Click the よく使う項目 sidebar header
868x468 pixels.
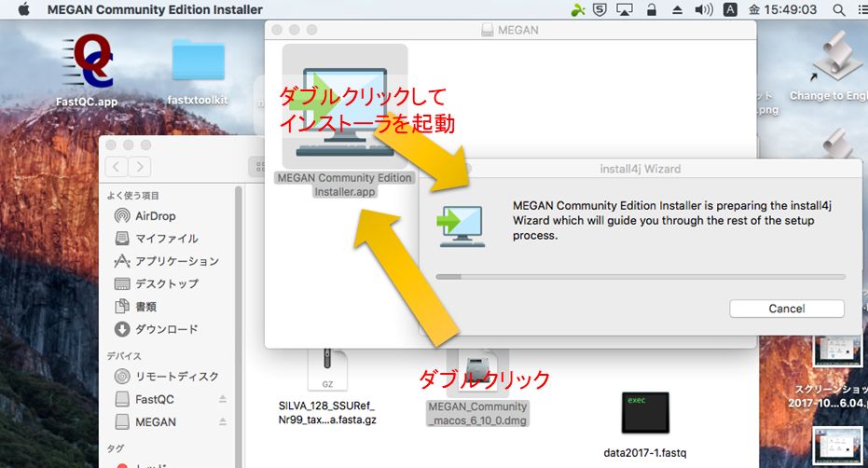pos(132,195)
